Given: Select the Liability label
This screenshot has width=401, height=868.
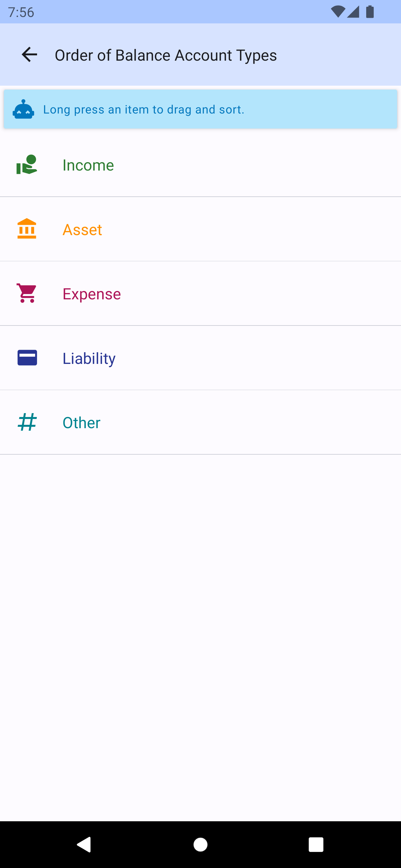Looking at the screenshot, I should 89,358.
